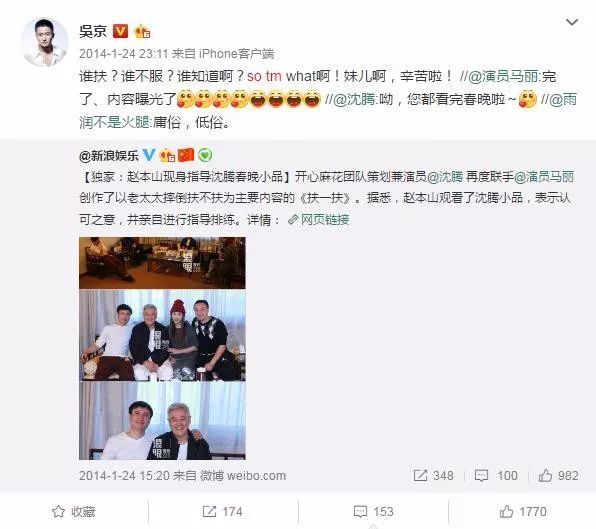The width and height of the screenshot is (596, 529).
Task: Click the orange V verification badge
Action: point(120,31)
